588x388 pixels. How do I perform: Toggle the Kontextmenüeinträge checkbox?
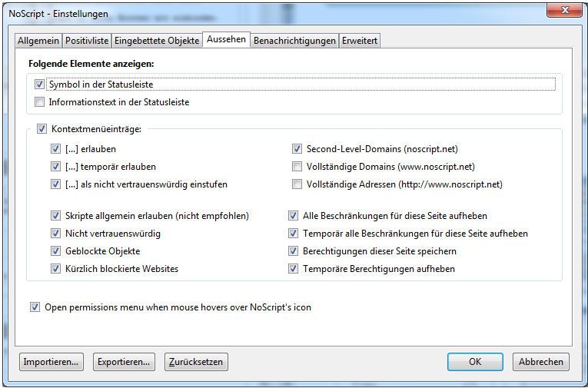[42, 129]
